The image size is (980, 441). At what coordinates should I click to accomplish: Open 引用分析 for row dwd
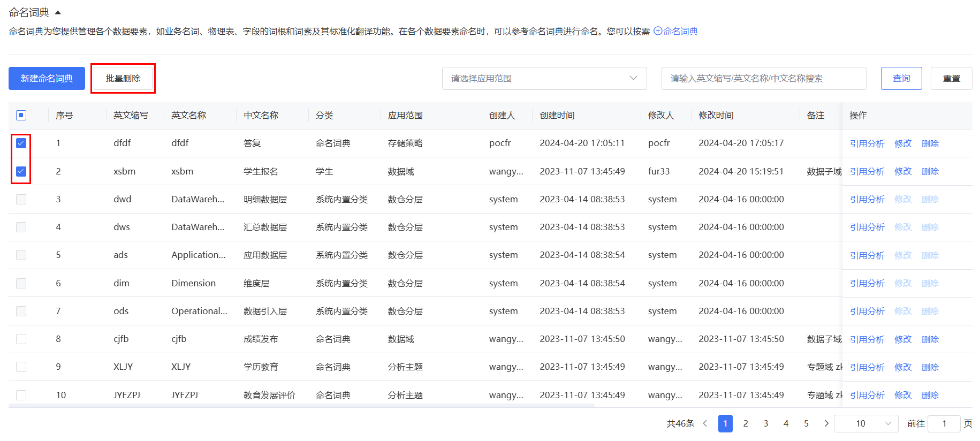(x=867, y=199)
